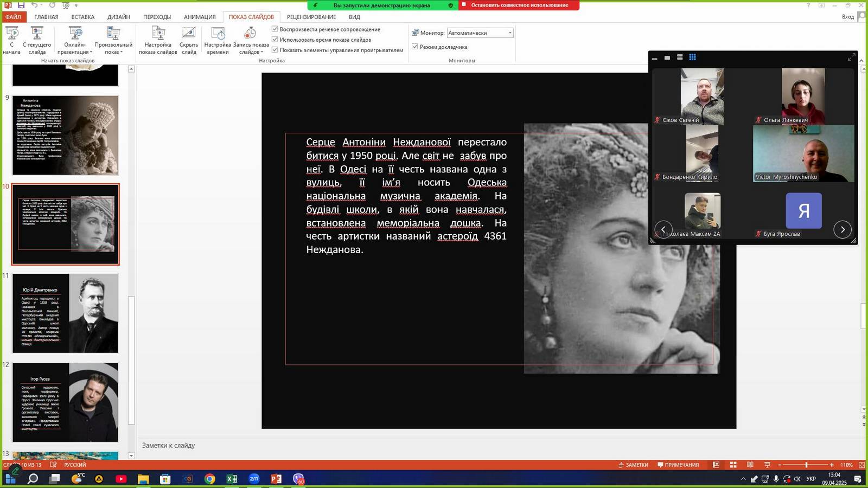The image size is (868, 488).
Task: Open Windows search in taskbar
Action: pos(33,479)
